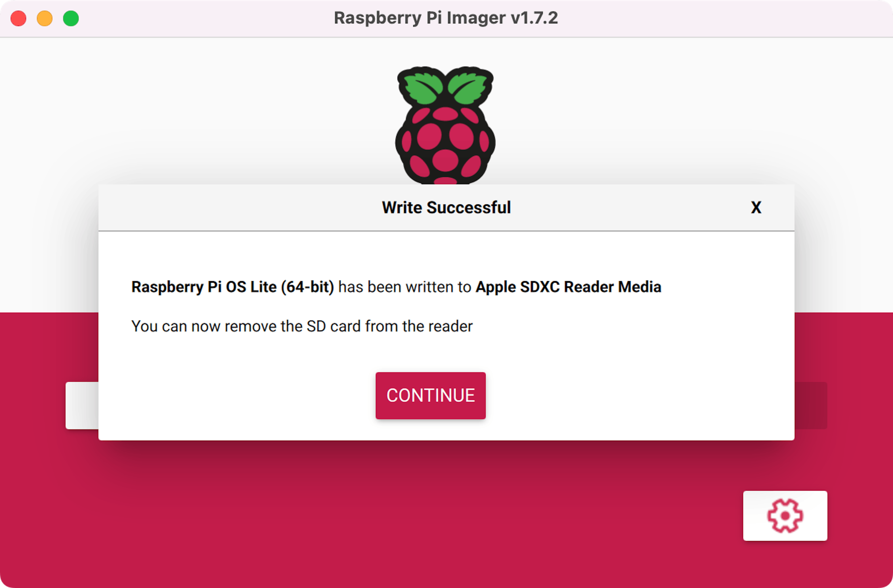
Task: Click the CONTINUE button
Action: point(430,396)
